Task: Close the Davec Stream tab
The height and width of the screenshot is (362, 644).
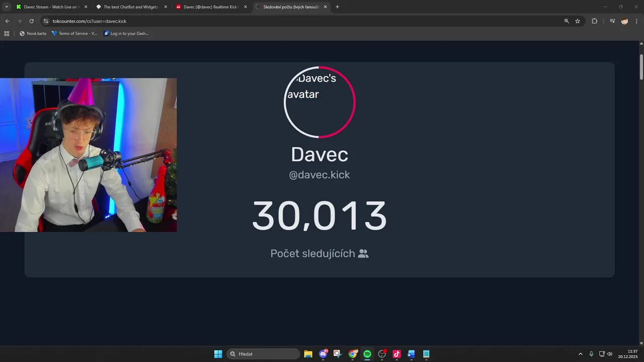Action: pos(86,7)
